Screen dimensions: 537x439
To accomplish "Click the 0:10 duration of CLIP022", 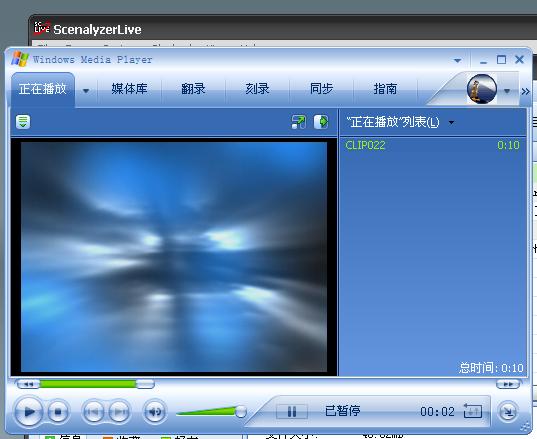I will point(508,145).
